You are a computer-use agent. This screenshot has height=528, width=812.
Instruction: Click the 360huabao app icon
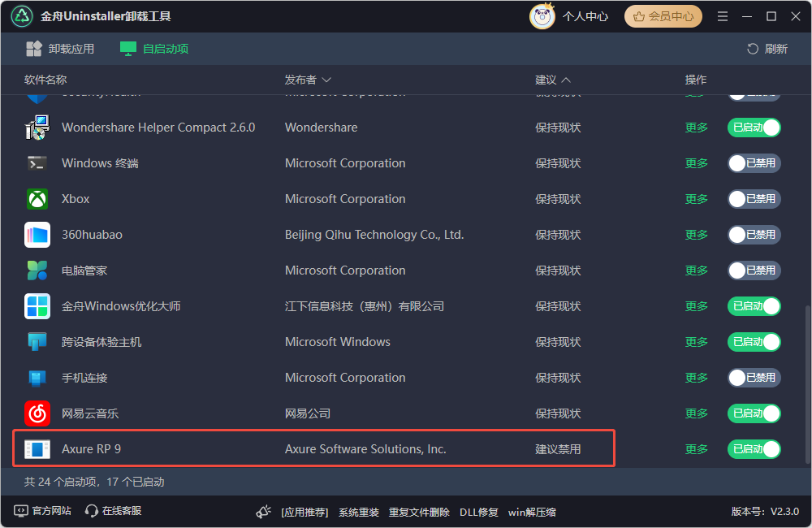[x=37, y=235]
